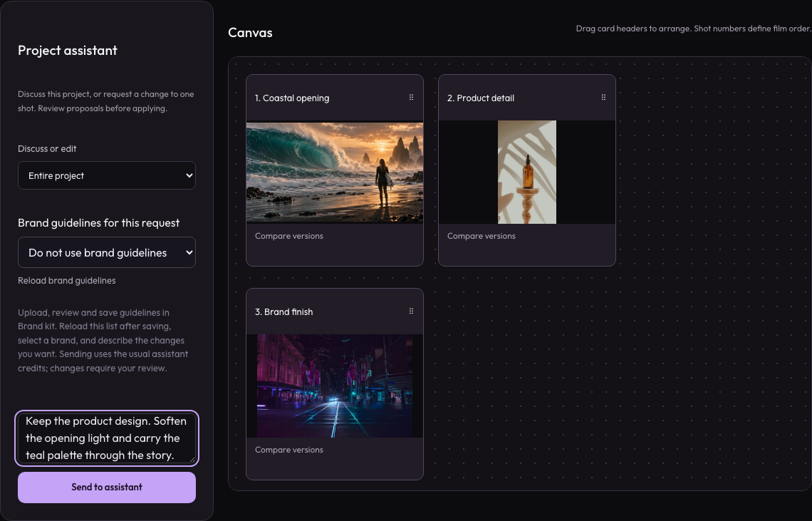Click the 'Canvas' heading
This screenshot has width=812, height=521.
pos(250,33)
